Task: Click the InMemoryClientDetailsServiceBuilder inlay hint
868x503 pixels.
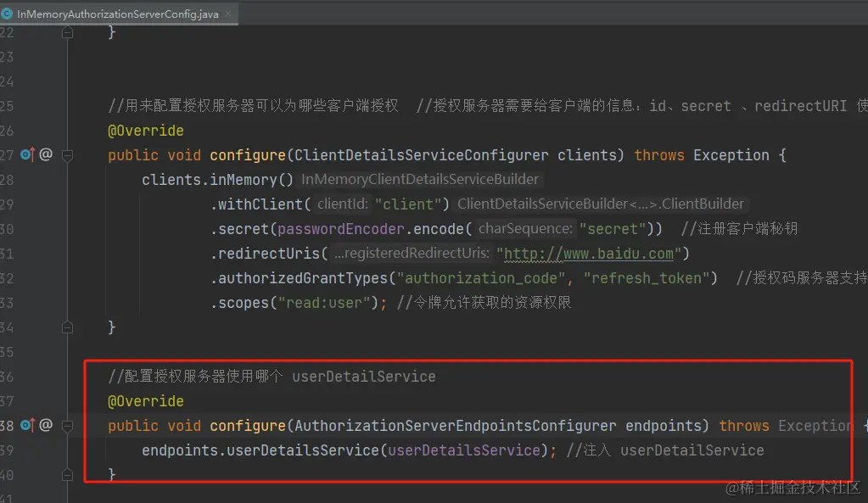Action: click(x=420, y=179)
